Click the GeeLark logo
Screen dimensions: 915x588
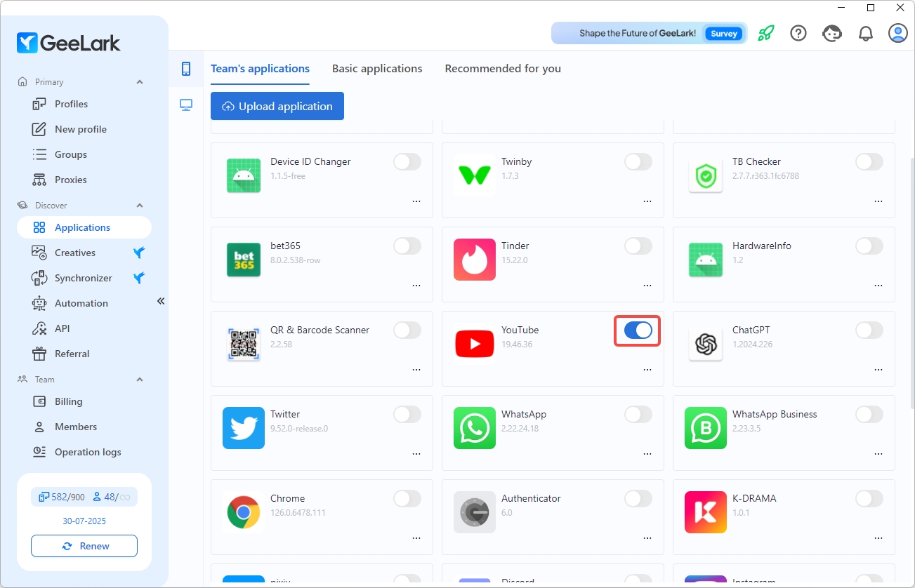(69, 43)
